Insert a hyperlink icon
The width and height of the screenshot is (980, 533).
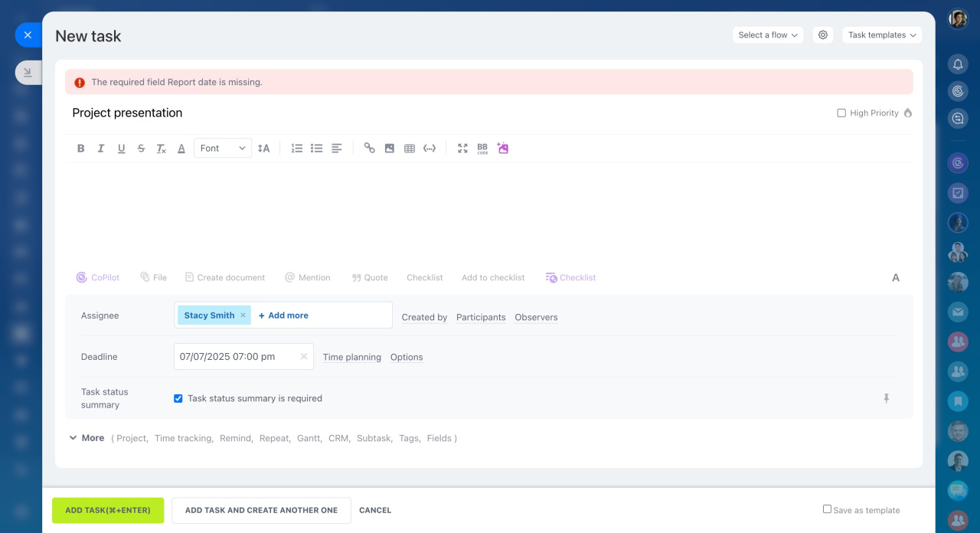click(x=370, y=149)
